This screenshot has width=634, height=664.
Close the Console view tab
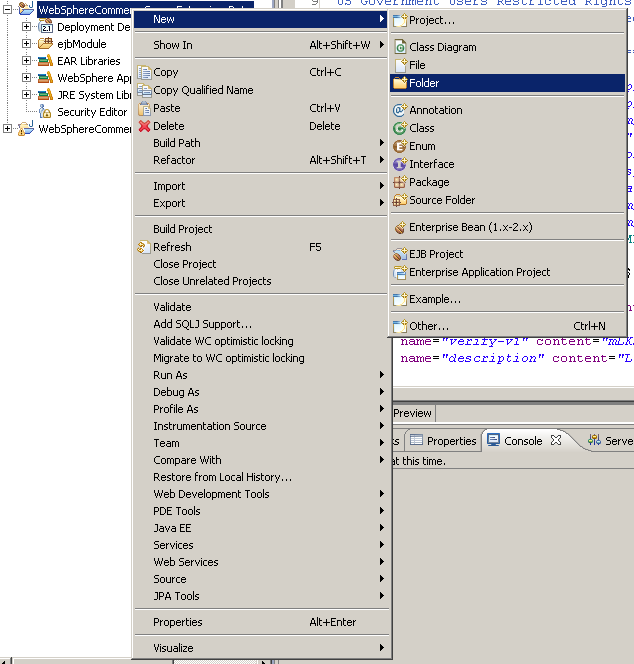pyautogui.click(x=557, y=440)
